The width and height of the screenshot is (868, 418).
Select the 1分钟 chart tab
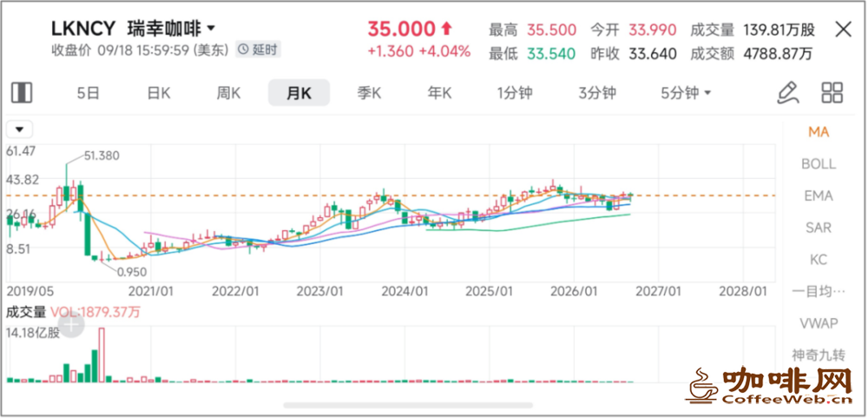(x=515, y=93)
